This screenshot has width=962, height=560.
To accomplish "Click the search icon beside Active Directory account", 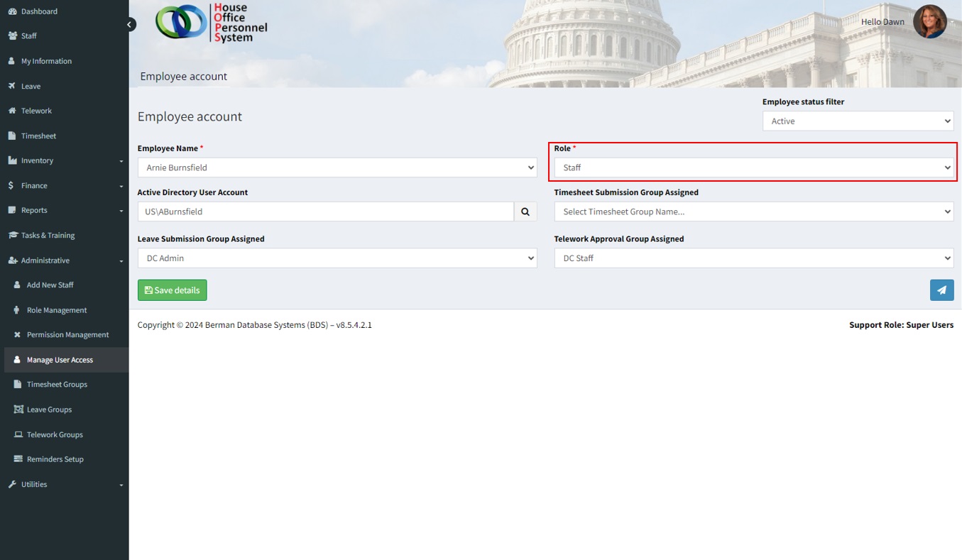I will coord(525,212).
